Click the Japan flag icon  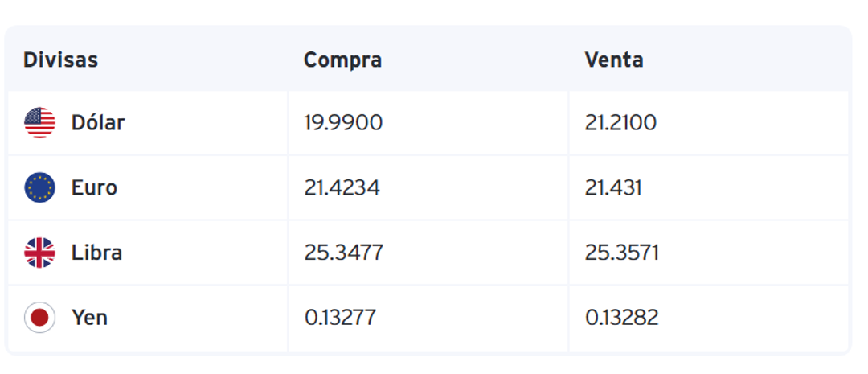(x=39, y=318)
